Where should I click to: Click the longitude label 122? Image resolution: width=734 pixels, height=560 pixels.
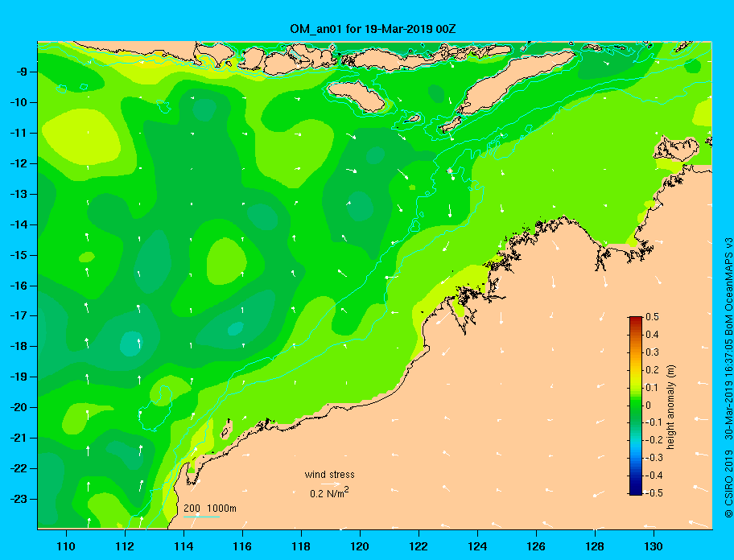[419, 546]
